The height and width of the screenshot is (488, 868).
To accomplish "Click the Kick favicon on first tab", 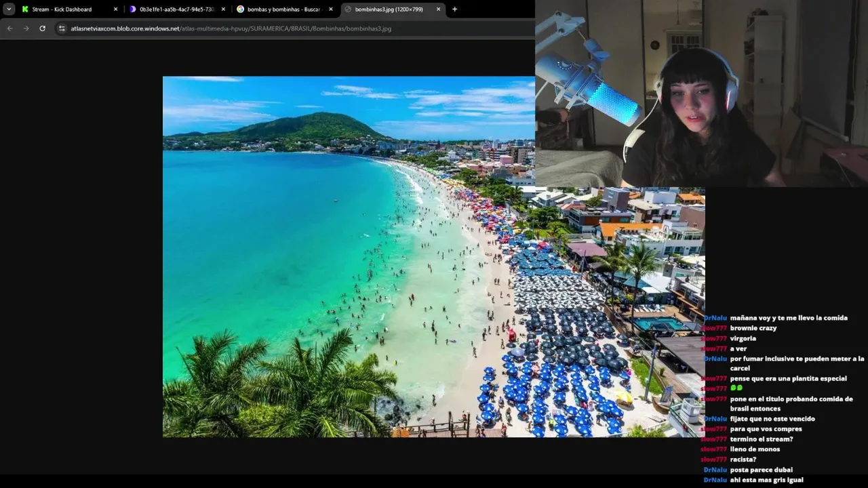I will [x=25, y=9].
